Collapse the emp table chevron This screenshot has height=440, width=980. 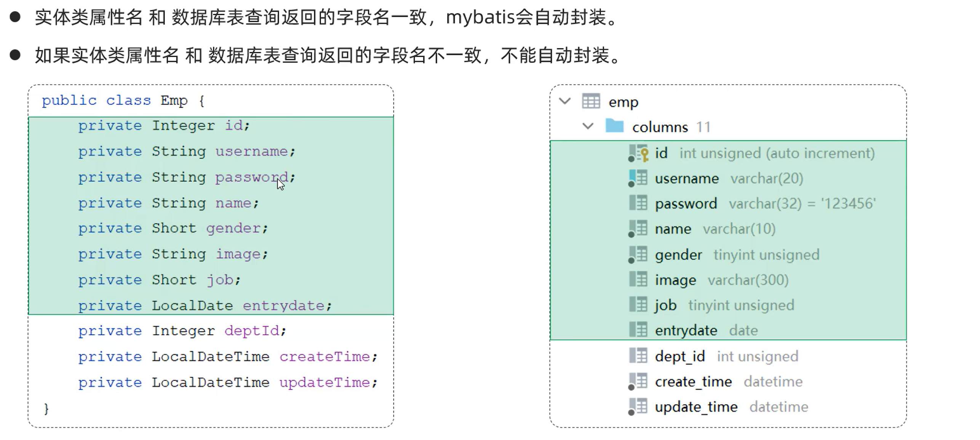565,101
